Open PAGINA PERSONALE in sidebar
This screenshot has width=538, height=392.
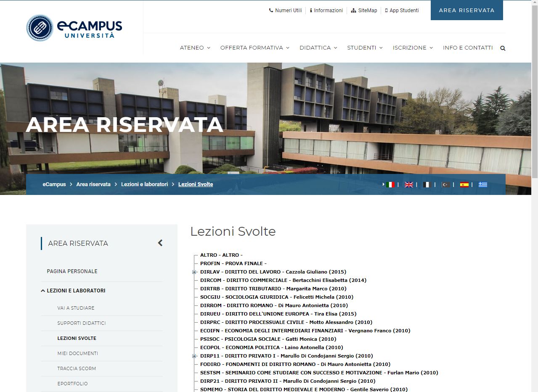pyautogui.click(x=72, y=271)
